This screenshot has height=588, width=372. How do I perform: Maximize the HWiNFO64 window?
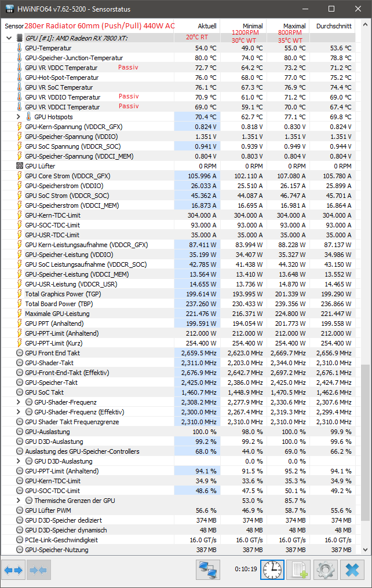331,9
